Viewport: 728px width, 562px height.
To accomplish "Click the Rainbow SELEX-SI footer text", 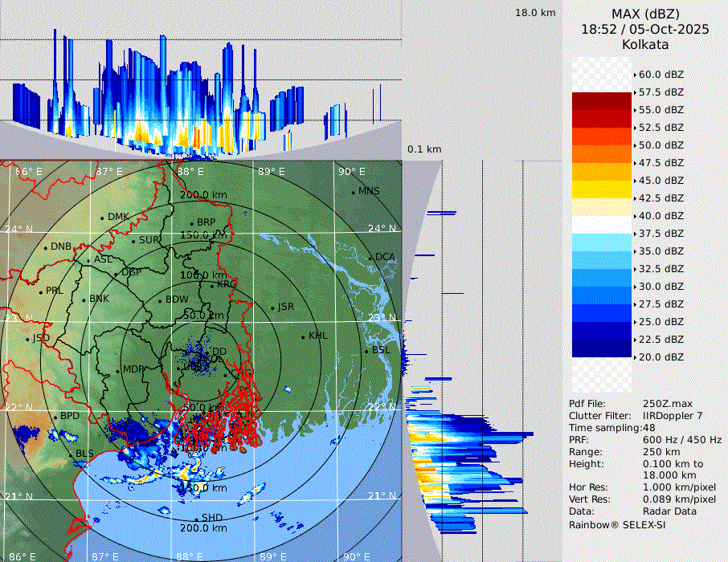I will (617, 525).
